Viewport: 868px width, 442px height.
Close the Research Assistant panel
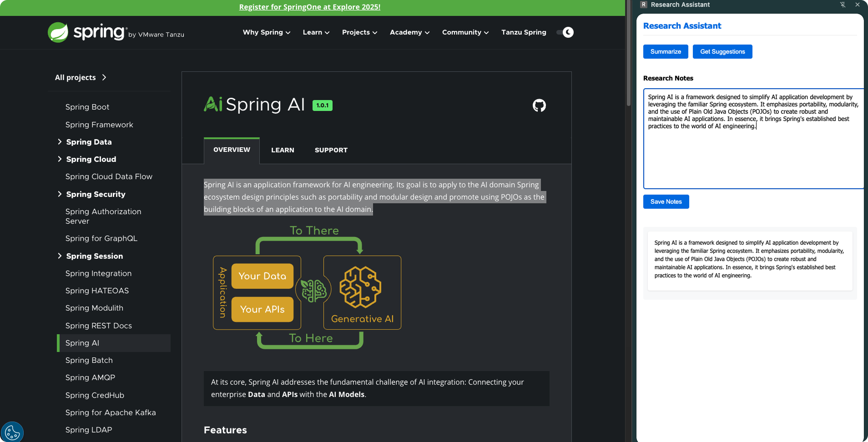click(x=857, y=5)
